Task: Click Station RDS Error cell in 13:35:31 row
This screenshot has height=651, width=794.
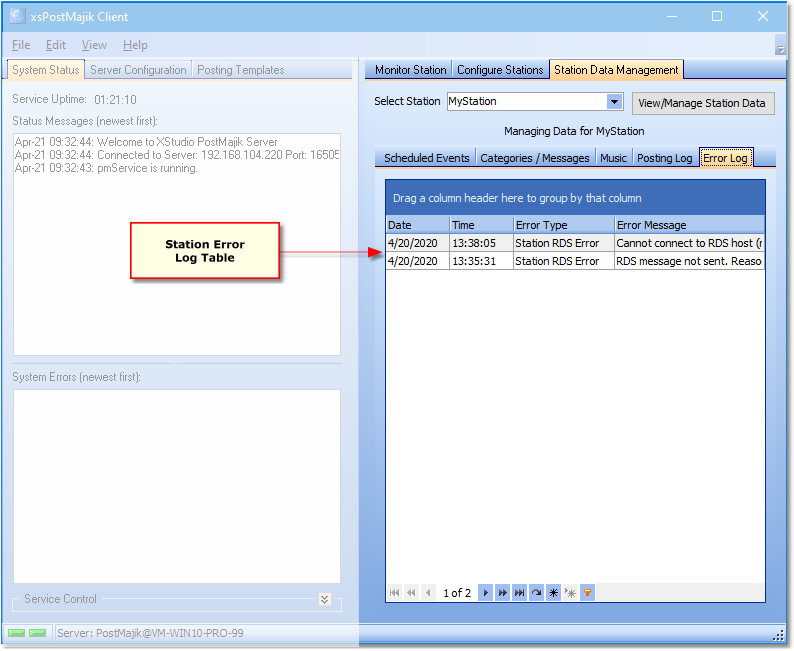Action: [564, 261]
